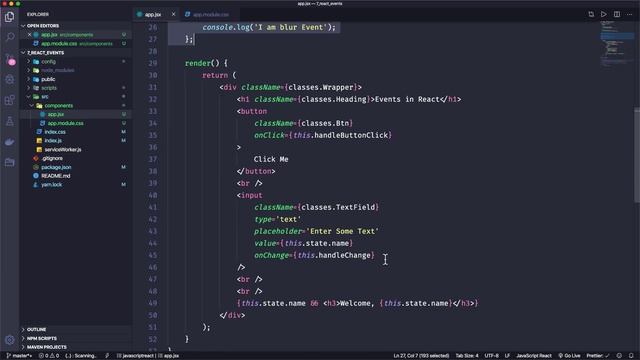Switch to the app.module.css tab
Viewport: 640px width, 360px height.
point(211,14)
